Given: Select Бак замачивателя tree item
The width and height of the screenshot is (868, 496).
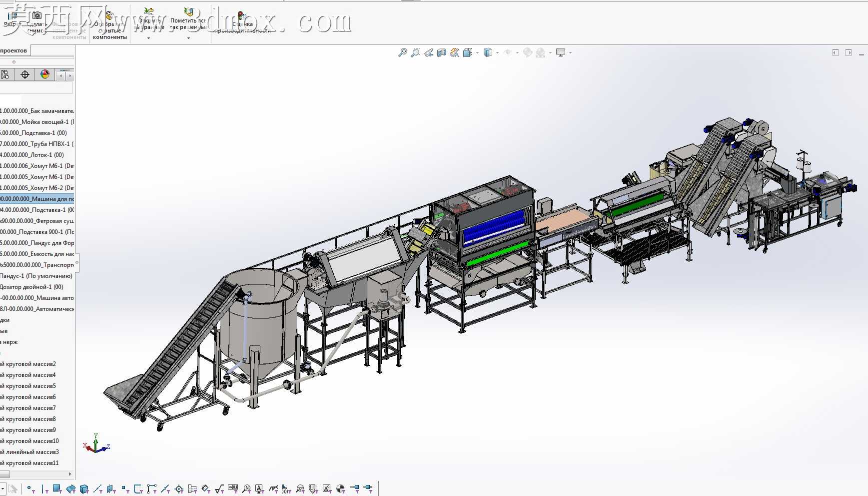Looking at the screenshot, I should 37,111.
